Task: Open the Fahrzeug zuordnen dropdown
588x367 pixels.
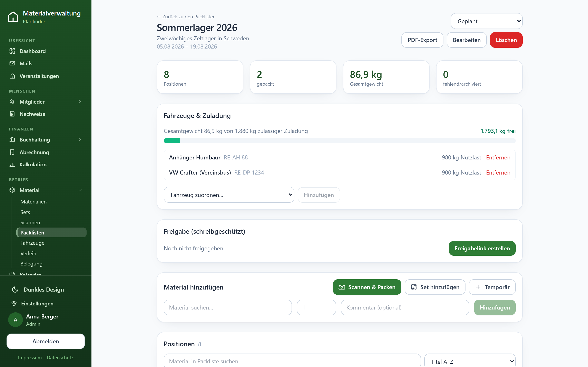Action: coord(229,195)
